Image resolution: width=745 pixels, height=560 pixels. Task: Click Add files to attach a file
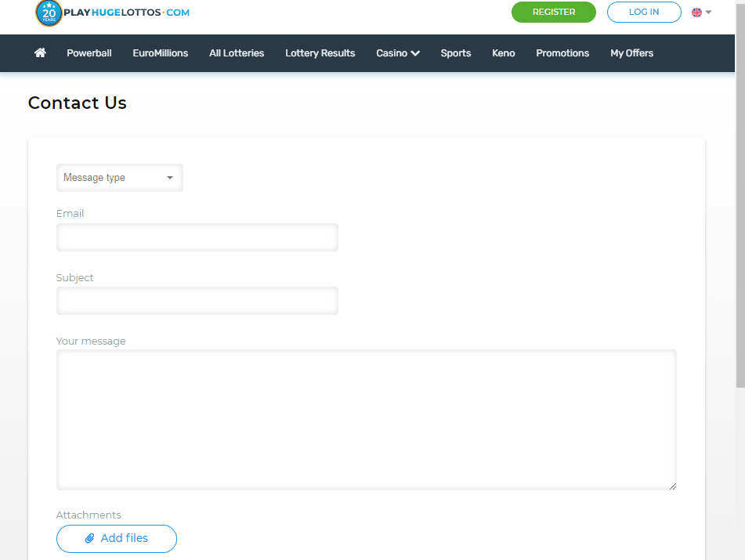(x=117, y=539)
